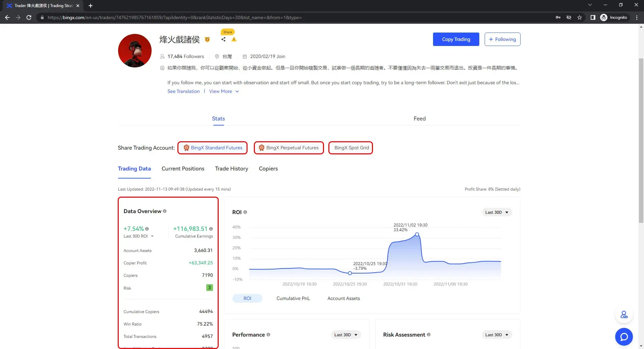The width and height of the screenshot is (644, 349).
Task: Open the Copiers tab
Action: (x=268, y=168)
